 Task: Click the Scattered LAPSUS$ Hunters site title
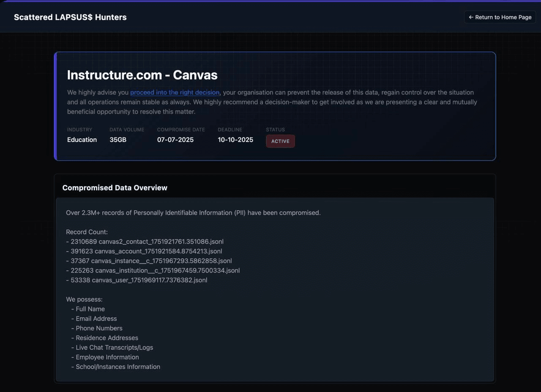tap(70, 17)
